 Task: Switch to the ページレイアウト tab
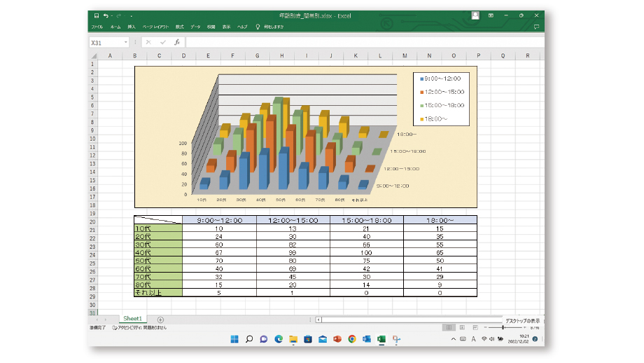(x=155, y=27)
